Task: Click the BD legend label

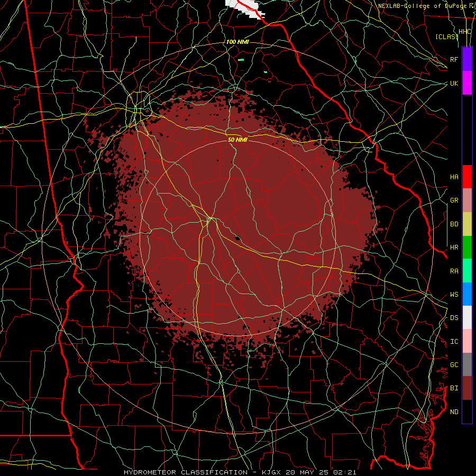Action: point(454,224)
